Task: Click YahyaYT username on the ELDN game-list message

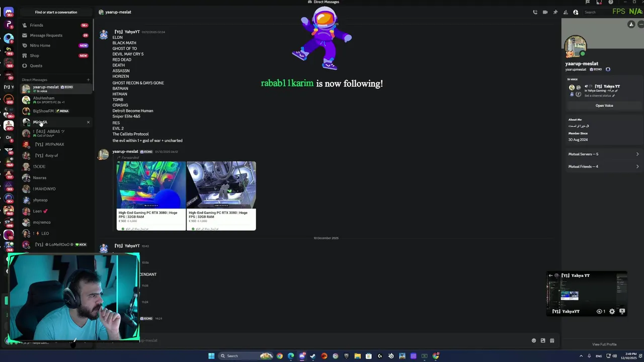Action: [128, 32]
